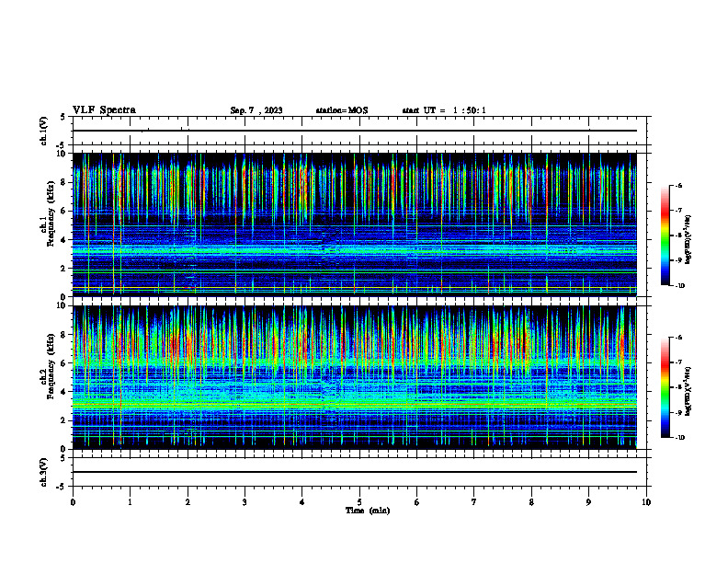Click the time axis tick label "7"
Viewport: 728px width, 563px height.
tap(474, 502)
